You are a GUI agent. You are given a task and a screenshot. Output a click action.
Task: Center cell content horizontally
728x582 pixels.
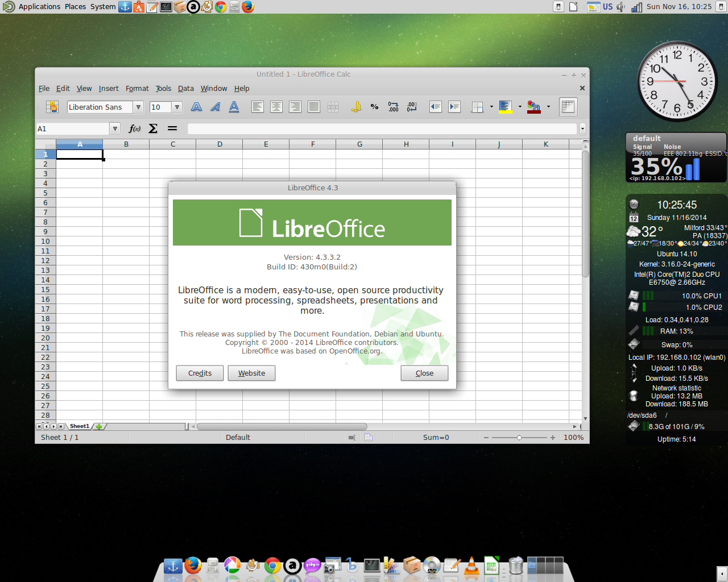276,107
